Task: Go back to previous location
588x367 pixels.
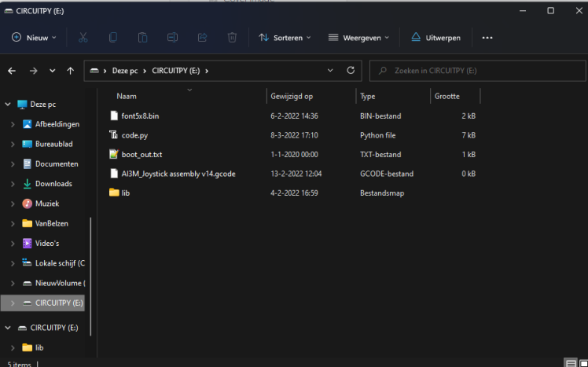Action: (12, 71)
